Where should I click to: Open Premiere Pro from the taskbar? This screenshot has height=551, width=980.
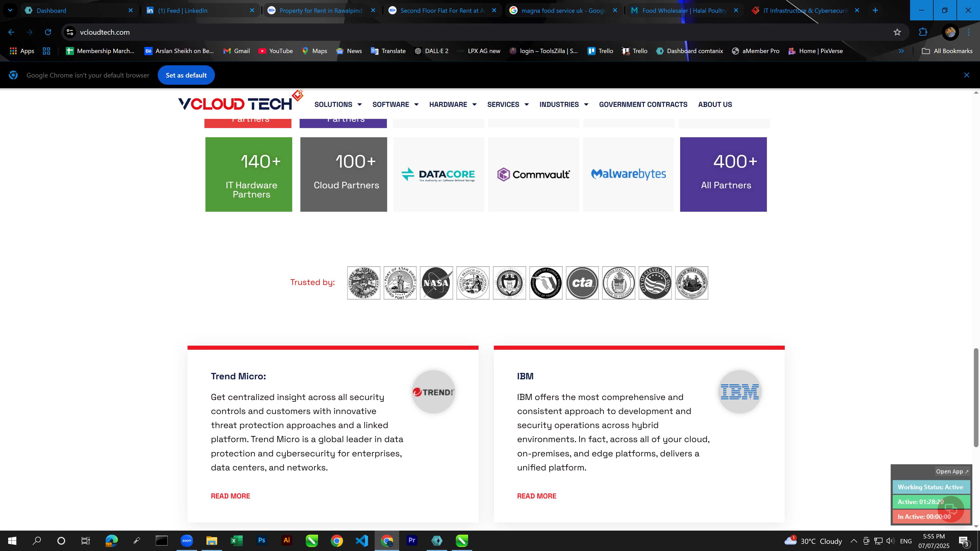tap(412, 541)
